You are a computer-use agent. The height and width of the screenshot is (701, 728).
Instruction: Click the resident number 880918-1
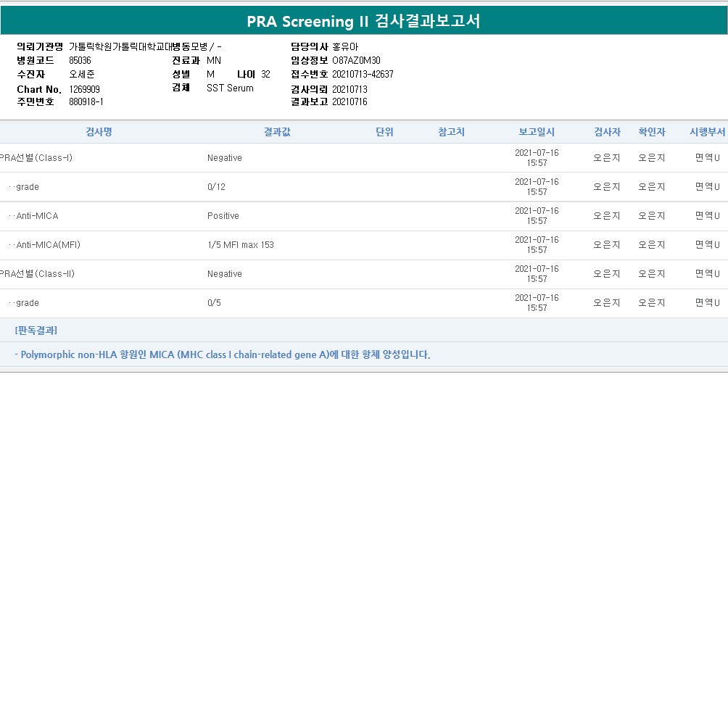pos(86,101)
